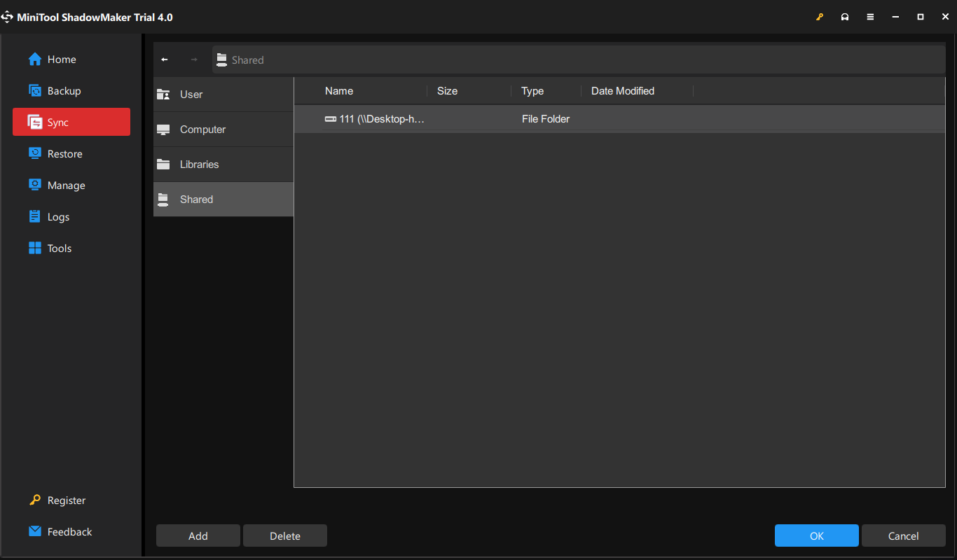Click the key icon in title bar
The height and width of the screenshot is (560, 957).
click(820, 17)
